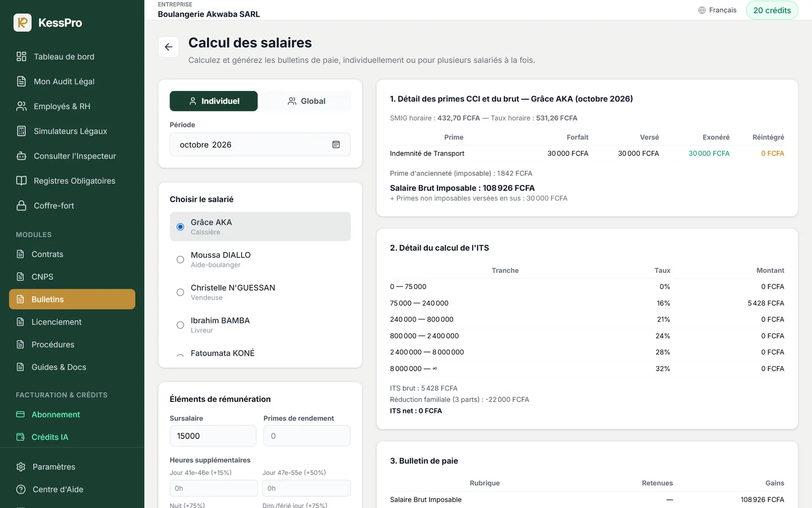Screen dimensions: 812x508
Task: Switch to Individuel mode tab
Action: pyautogui.click(x=214, y=101)
